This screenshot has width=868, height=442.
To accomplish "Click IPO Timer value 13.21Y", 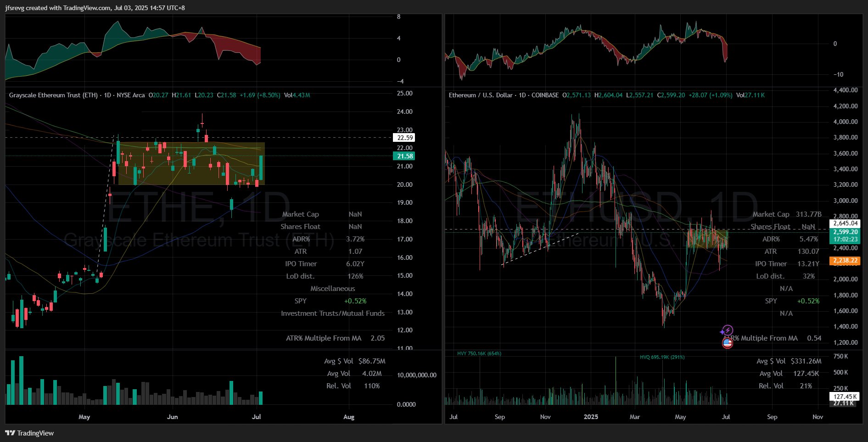I will click(x=808, y=264).
